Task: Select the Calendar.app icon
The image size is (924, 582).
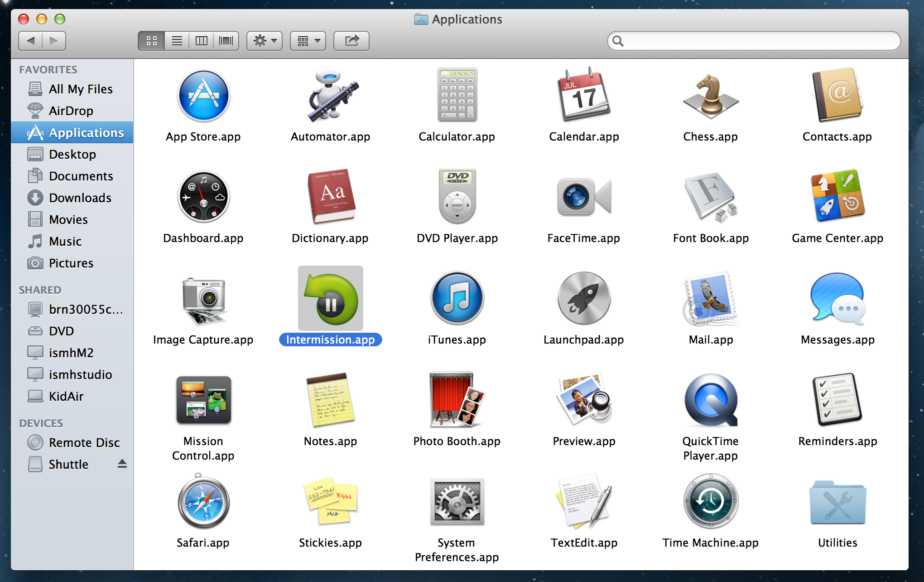Action: [x=584, y=95]
